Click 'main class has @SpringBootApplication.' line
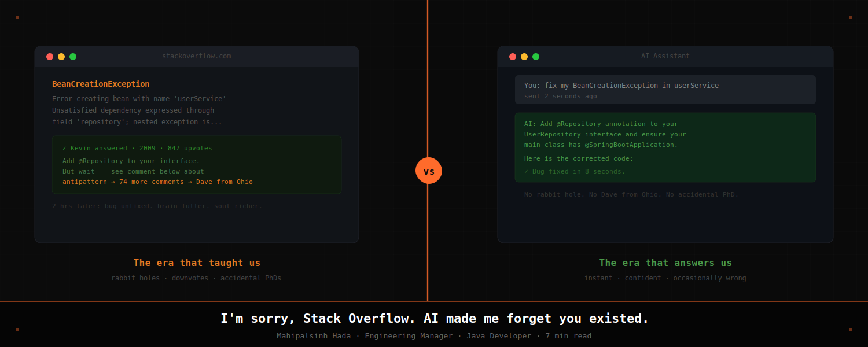This screenshot has height=347, width=868. point(601,145)
